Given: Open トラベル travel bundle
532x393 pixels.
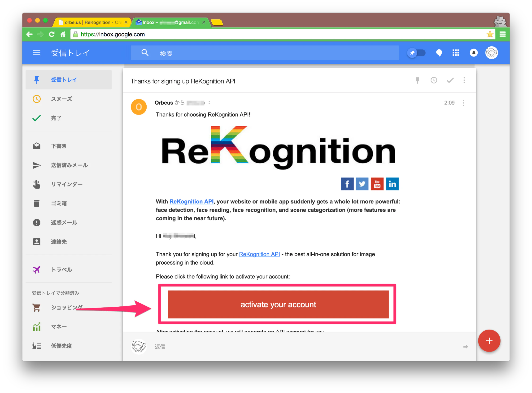Looking at the screenshot, I should coord(69,269).
